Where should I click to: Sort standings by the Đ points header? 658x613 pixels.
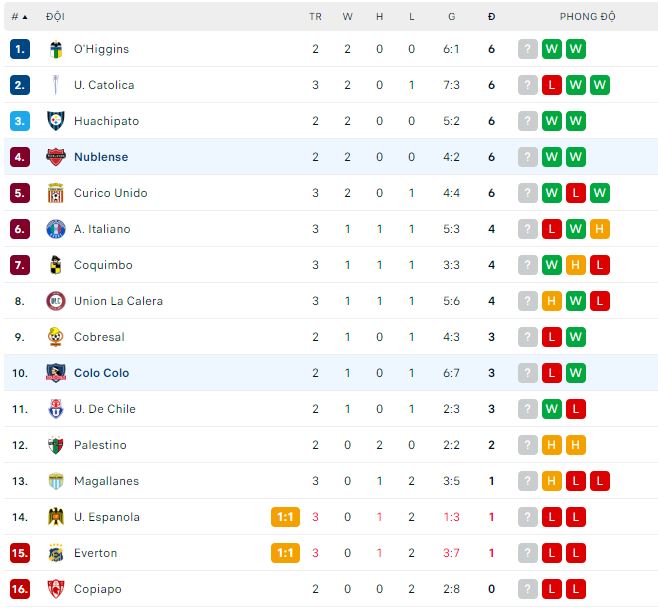coord(491,17)
